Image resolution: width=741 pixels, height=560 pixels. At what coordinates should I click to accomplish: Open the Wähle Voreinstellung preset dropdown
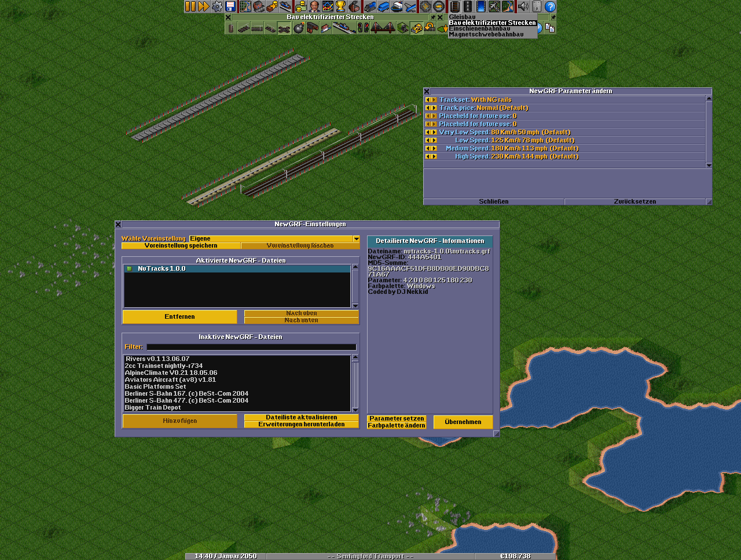357,239
